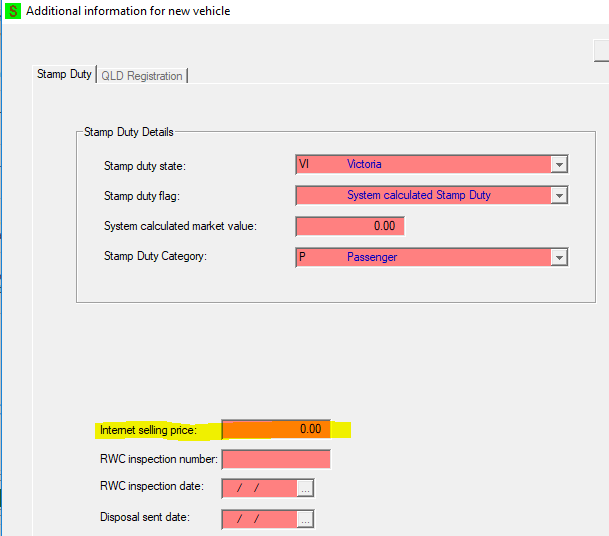This screenshot has height=536, width=609.
Task: Focus the System calculated market value field
Action: [350, 226]
